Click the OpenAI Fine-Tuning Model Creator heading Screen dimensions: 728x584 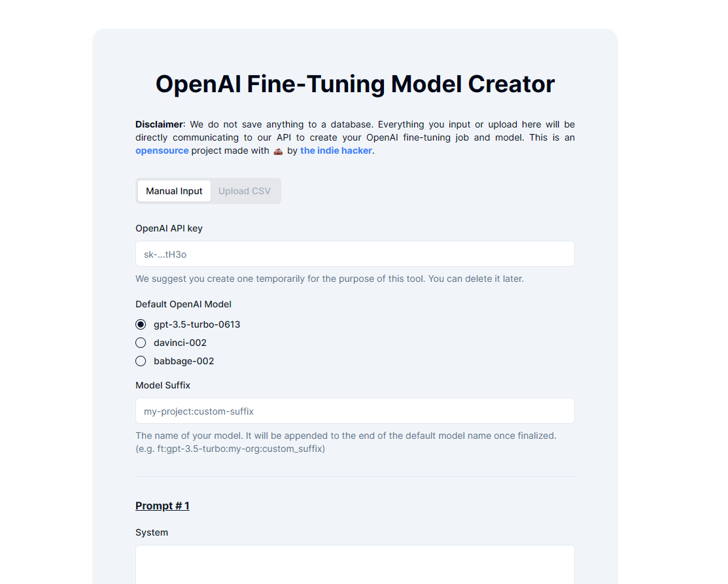coord(355,84)
